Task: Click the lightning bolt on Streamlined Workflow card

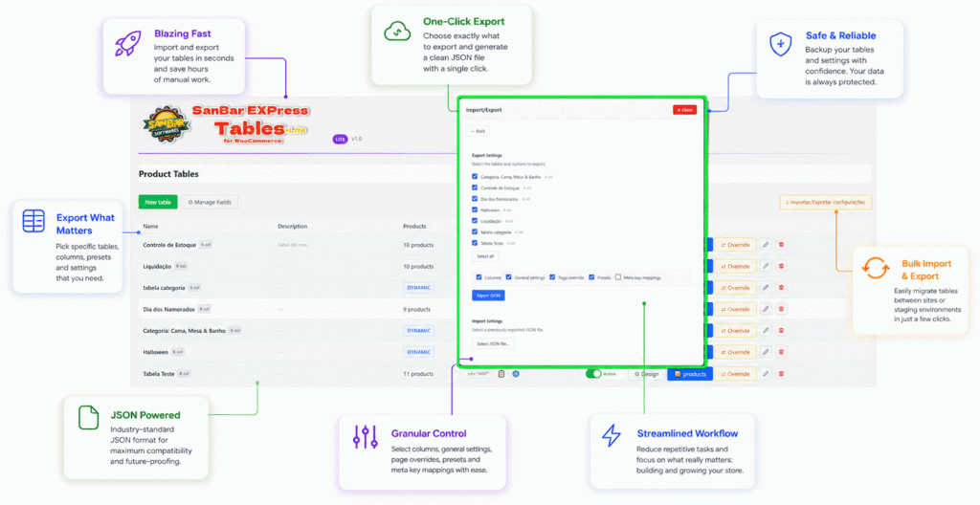Action: click(x=612, y=435)
